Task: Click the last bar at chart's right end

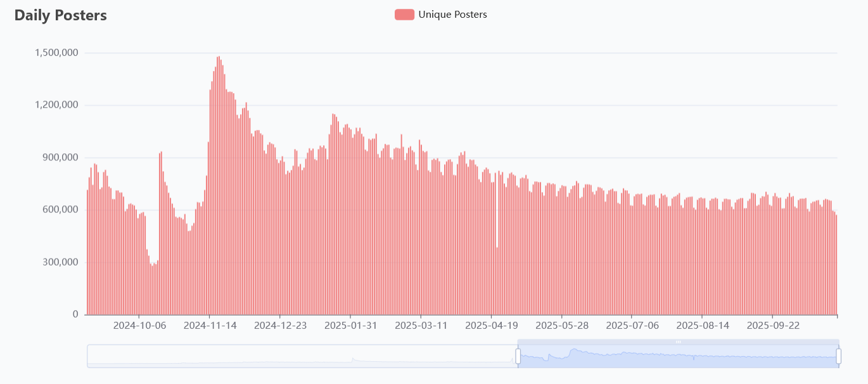Action: coord(836,265)
